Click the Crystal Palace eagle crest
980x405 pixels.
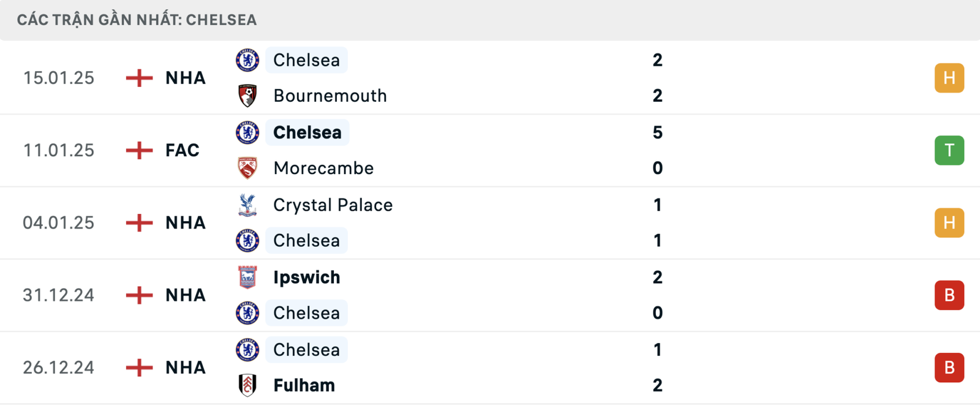(247, 205)
